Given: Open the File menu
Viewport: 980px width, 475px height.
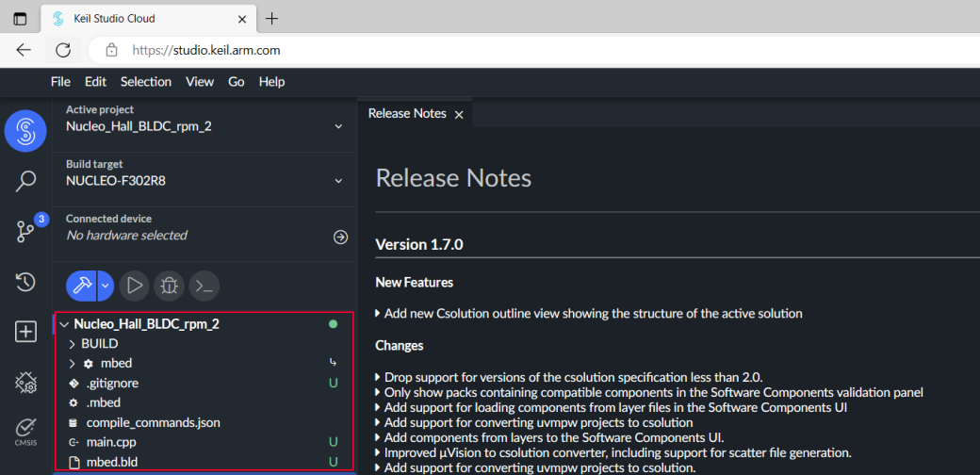Looking at the screenshot, I should click(x=60, y=82).
